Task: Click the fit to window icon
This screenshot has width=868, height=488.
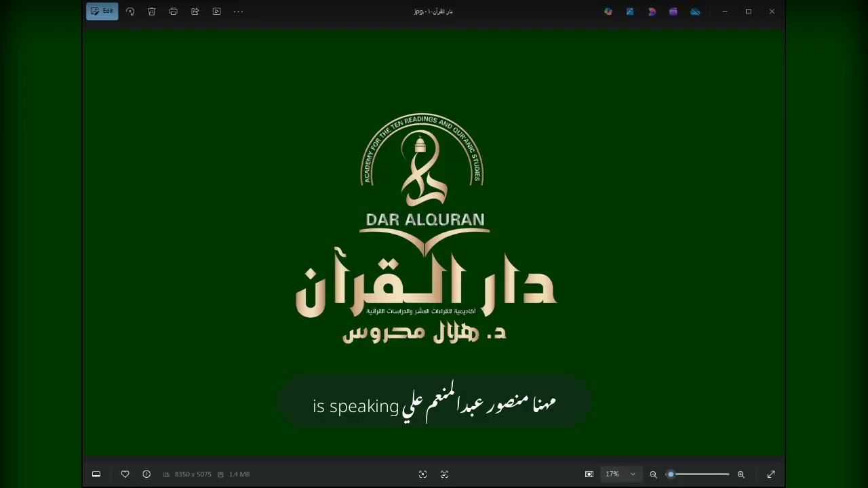Action: (x=589, y=474)
